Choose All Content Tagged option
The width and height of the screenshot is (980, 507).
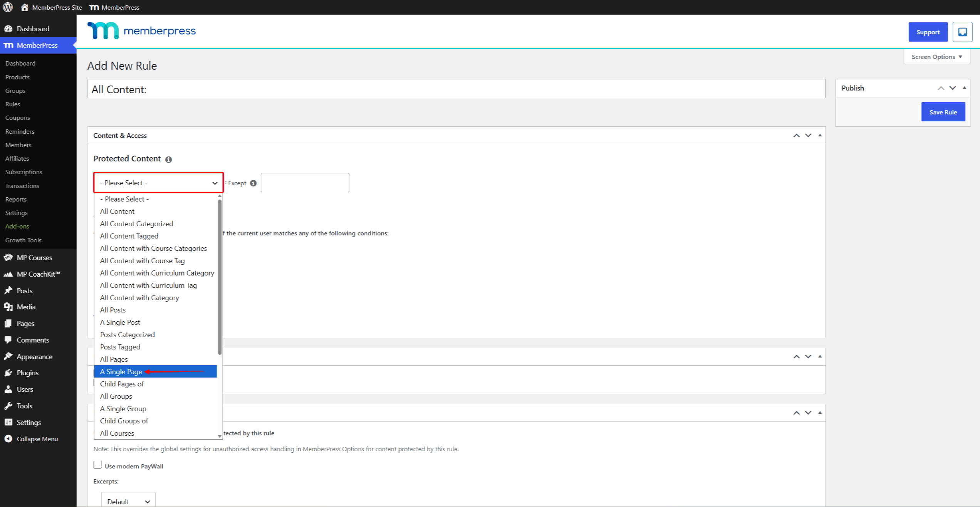click(x=156, y=236)
